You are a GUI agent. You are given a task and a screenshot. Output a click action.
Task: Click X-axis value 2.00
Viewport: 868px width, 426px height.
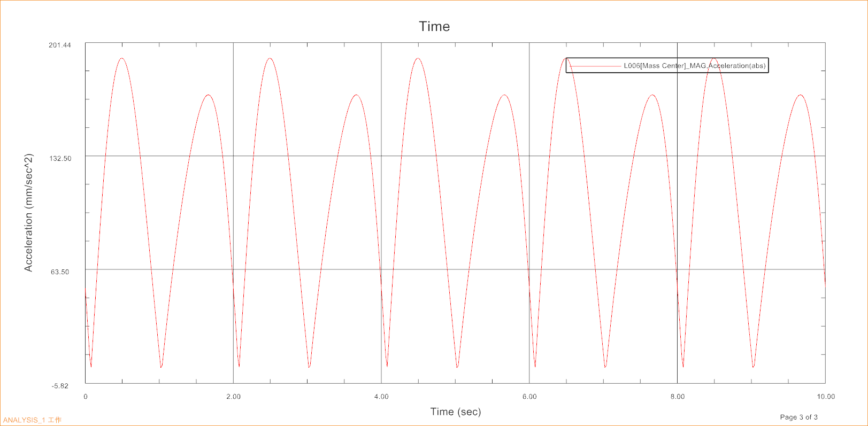[233, 397]
